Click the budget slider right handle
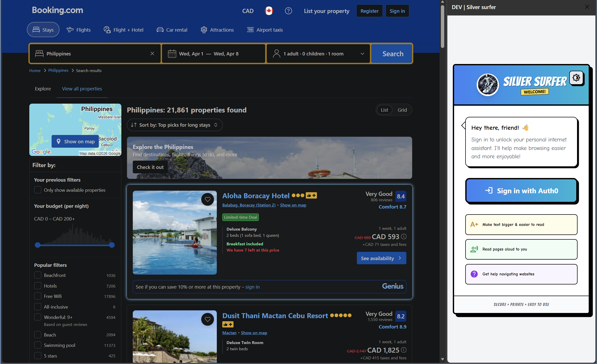 tap(112, 245)
